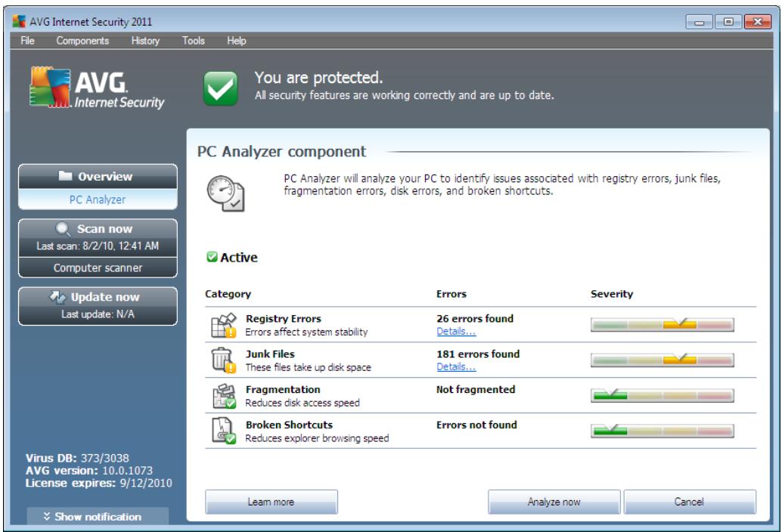
Task: Click the green protected status checkmark icon
Action: pyautogui.click(x=220, y=88)
